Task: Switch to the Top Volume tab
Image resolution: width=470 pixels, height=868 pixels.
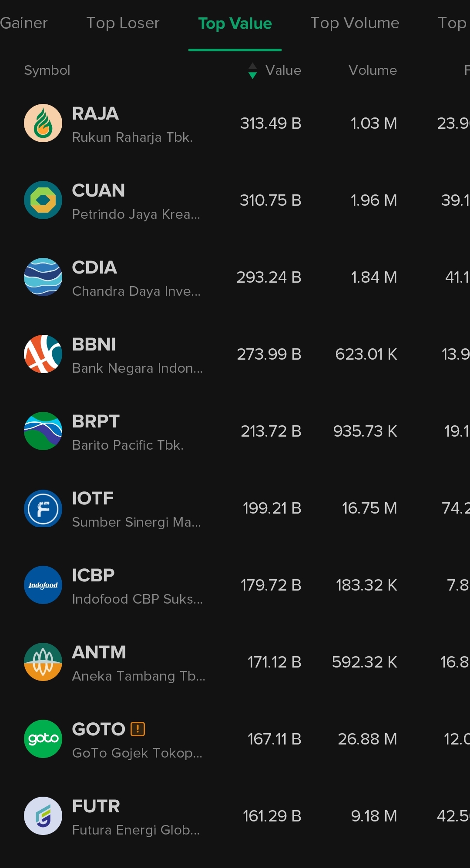Action: [x=355, y=23]
